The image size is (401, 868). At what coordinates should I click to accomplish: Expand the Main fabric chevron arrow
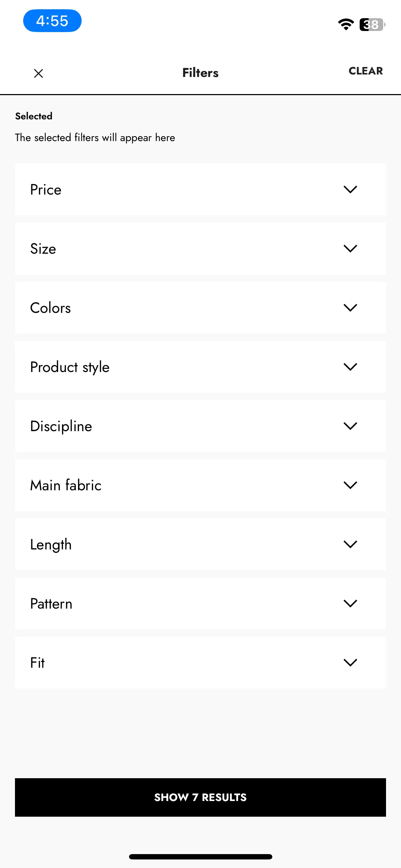[x=350, y=485]
